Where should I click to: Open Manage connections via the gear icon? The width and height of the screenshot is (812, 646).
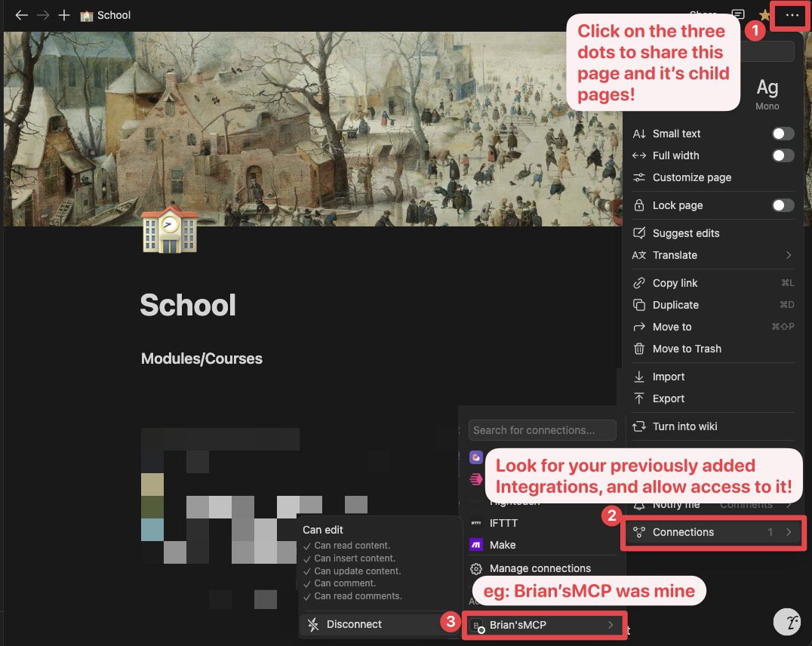[x=476, y=568]
